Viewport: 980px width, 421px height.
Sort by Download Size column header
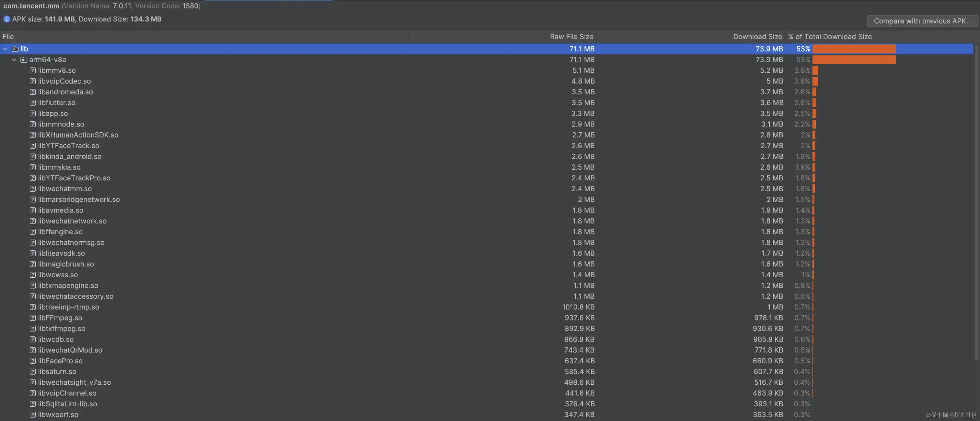tap(757, 37)
